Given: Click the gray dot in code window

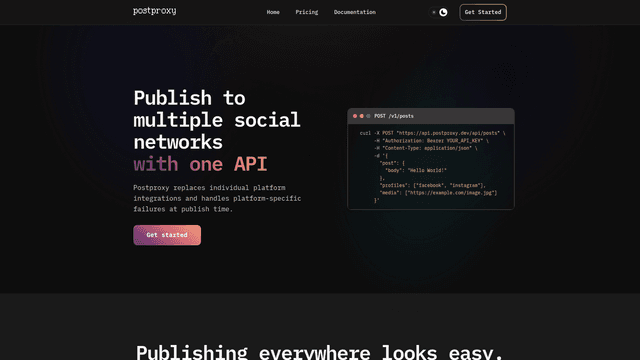Looking at the screenshot, I should [x=368, y=116].
